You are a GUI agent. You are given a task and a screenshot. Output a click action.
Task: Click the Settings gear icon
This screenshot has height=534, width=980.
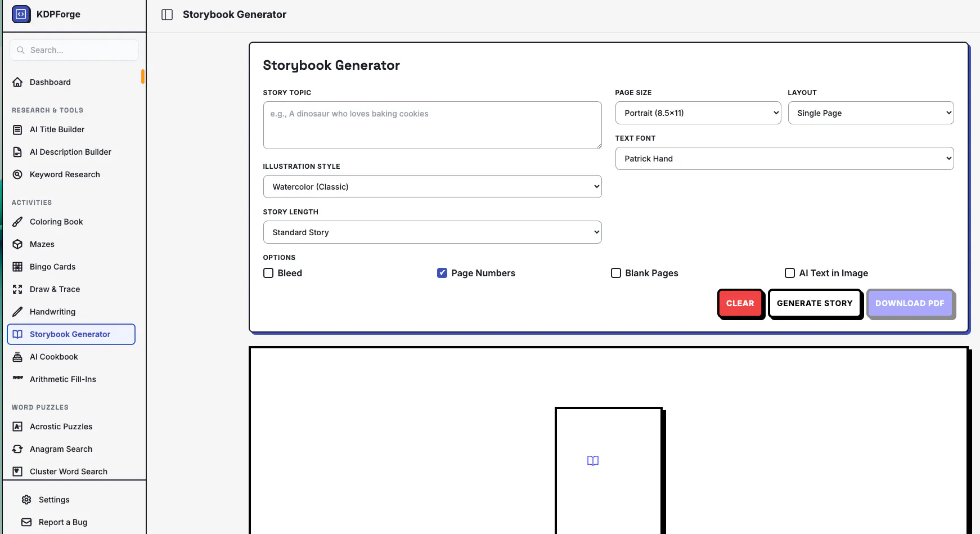coord(26,500)
